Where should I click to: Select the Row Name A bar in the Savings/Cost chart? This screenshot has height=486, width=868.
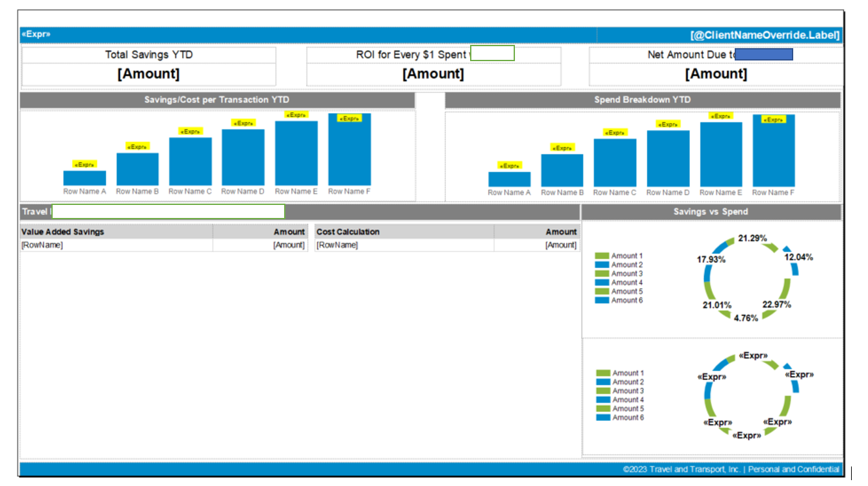85,178
